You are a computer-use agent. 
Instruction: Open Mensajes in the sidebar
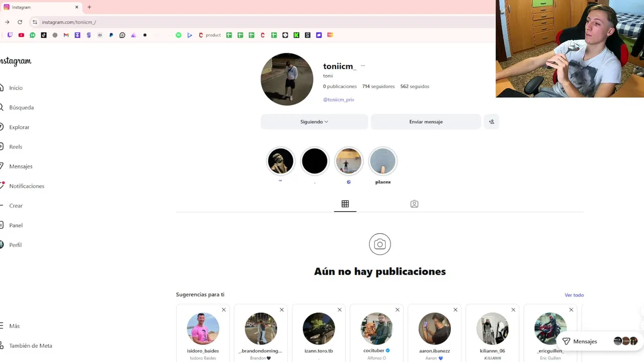point(16,166)
